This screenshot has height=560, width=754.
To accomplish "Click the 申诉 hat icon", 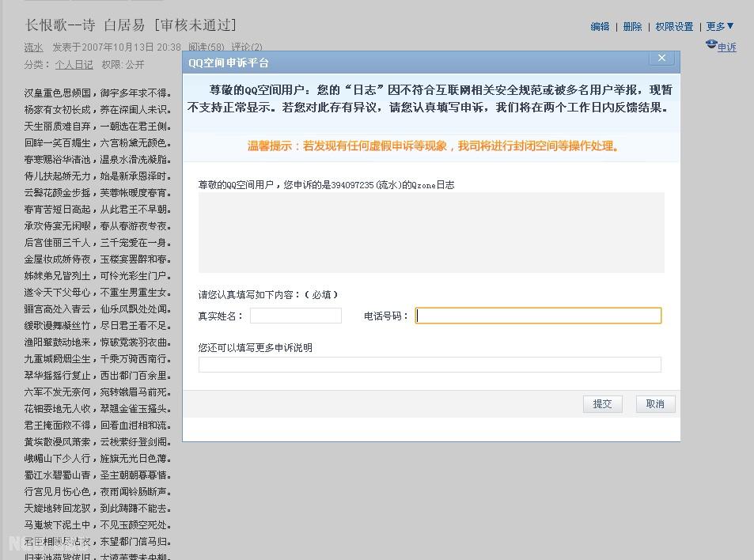I will tap(711, 44).
